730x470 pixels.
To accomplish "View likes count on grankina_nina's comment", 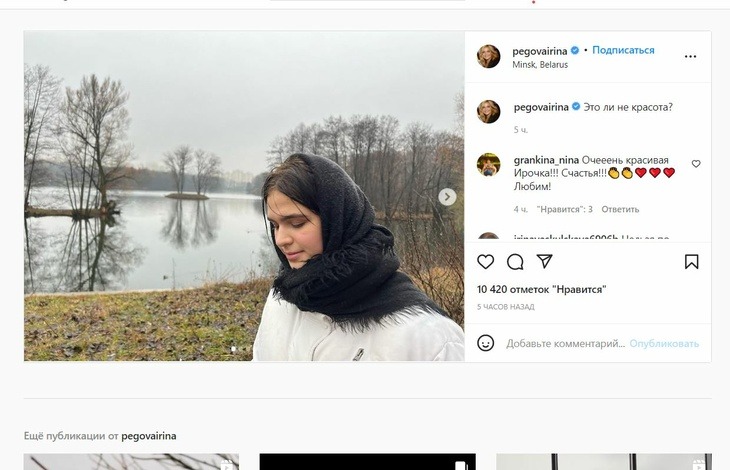I will coord(565,210).
